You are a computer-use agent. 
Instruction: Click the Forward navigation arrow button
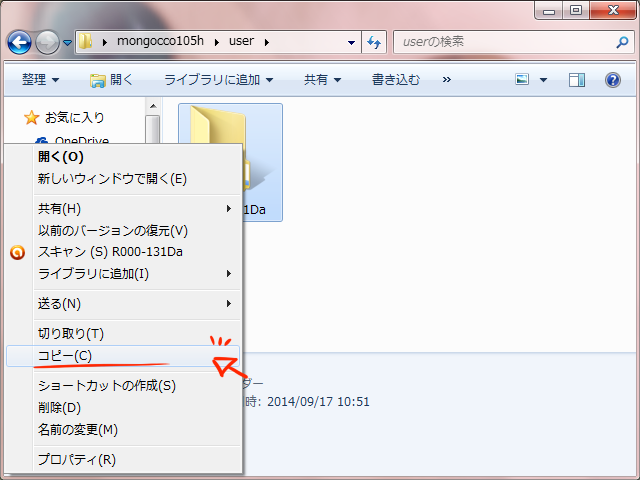coord(47,43)
